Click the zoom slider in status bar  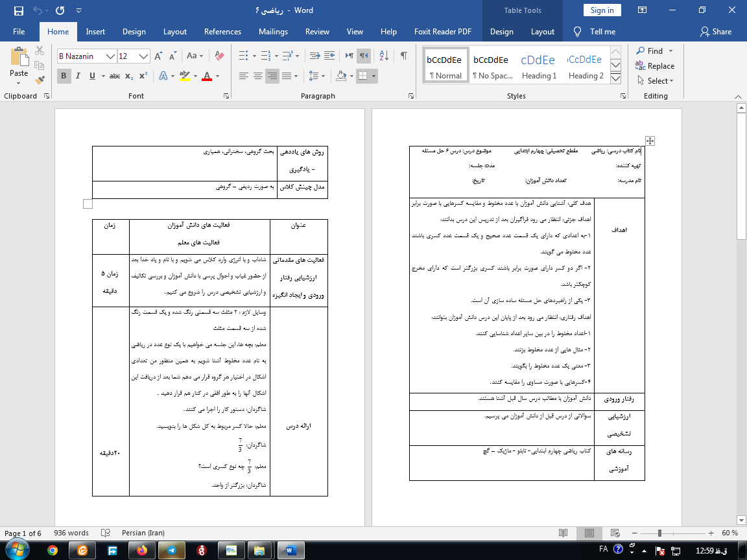[659, 533]
